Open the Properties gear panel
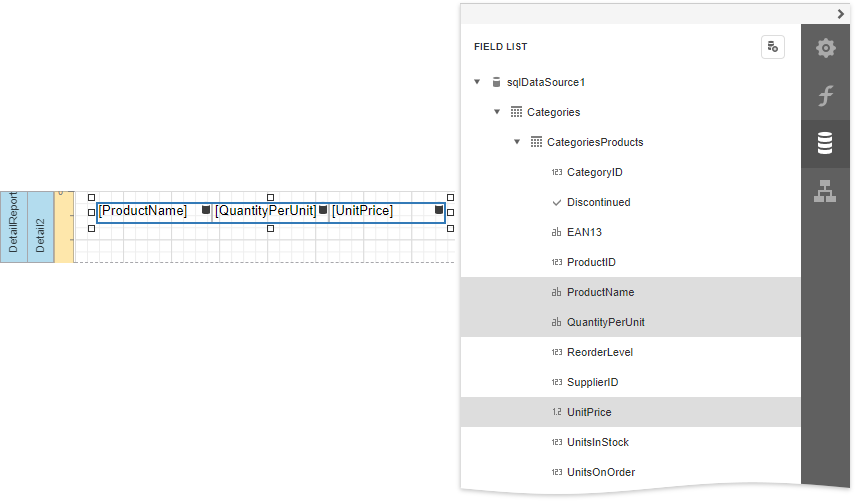This screenshot has width=855, height=501. (825, 48)
